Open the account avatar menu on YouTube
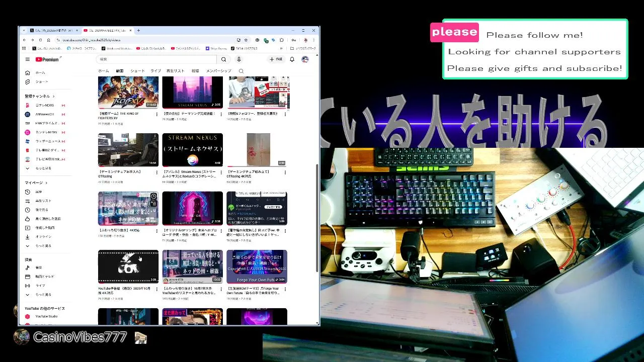This screenshot has height=362, width=644. pyautogui.click(x=305, y=59)
